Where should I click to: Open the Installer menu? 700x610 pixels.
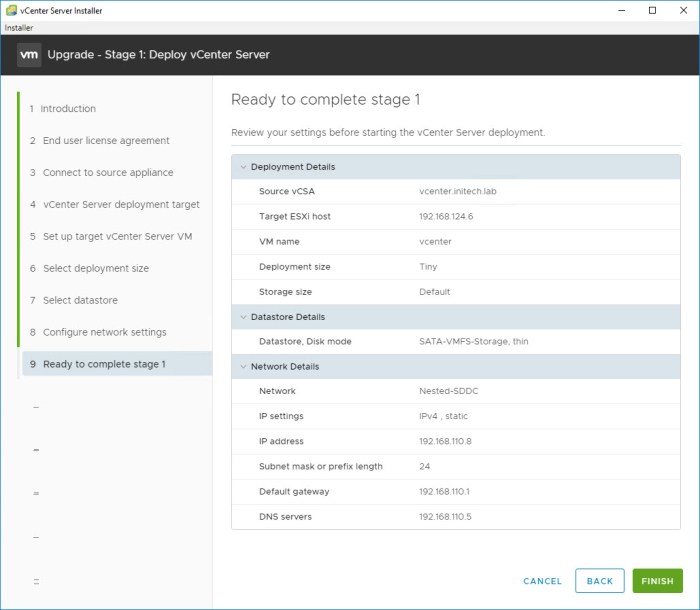point(19,27)
